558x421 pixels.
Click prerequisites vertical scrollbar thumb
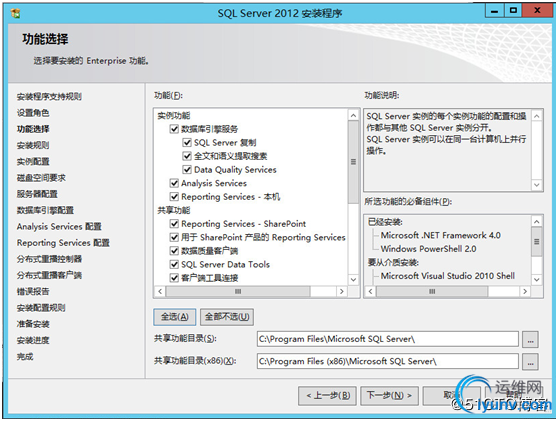[x=537, y=242]
